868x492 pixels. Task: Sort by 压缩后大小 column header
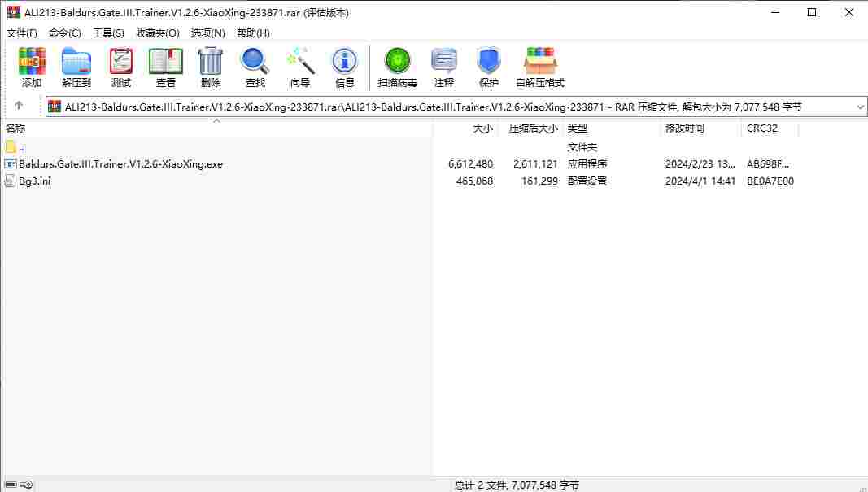click(531, 128)
